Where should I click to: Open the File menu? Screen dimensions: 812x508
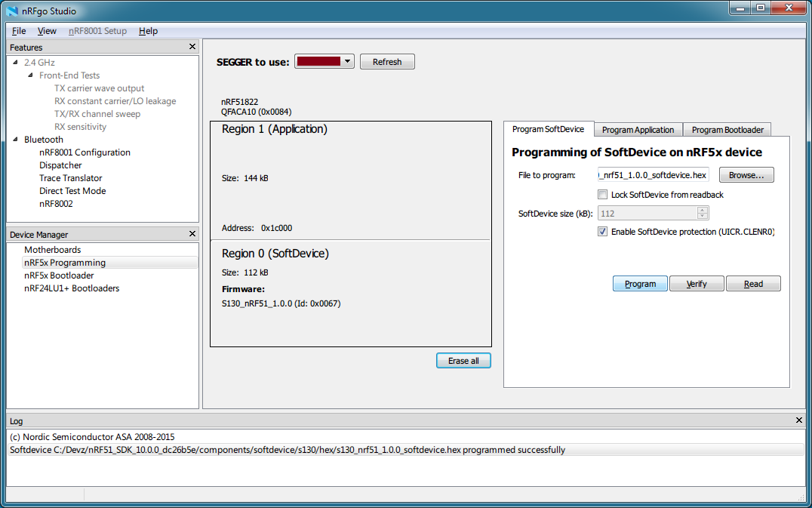(x=19, y=31)
